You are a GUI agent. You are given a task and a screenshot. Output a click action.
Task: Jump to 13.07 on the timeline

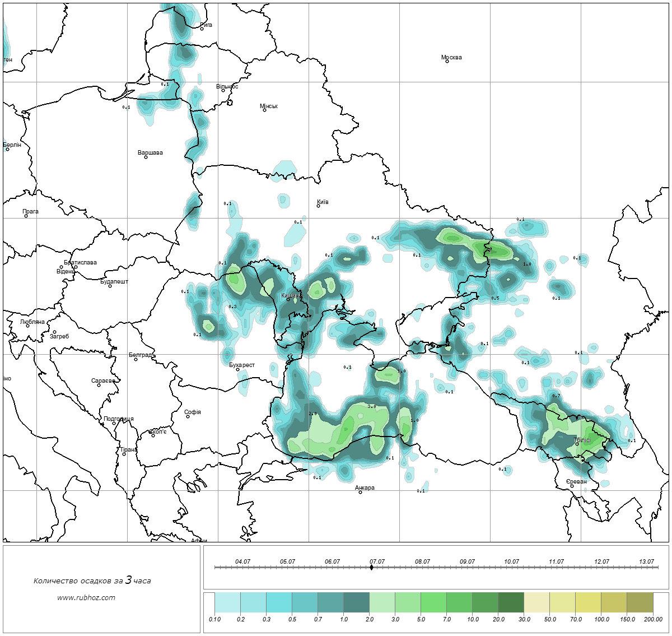(646, 562)
